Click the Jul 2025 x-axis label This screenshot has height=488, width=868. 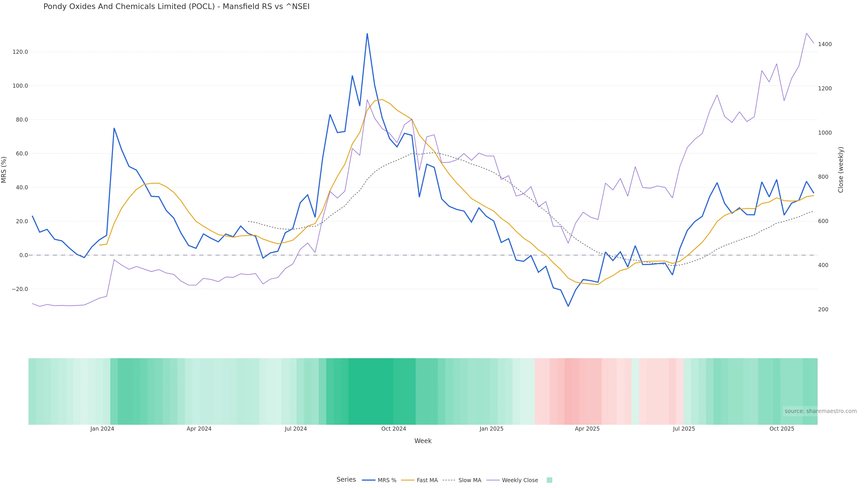click(684, 429)
